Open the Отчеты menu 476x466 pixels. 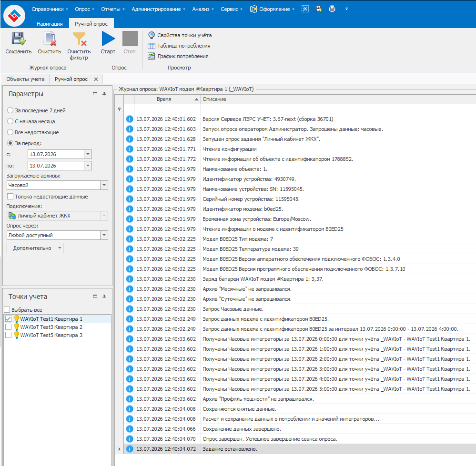(x=112, y=9)
